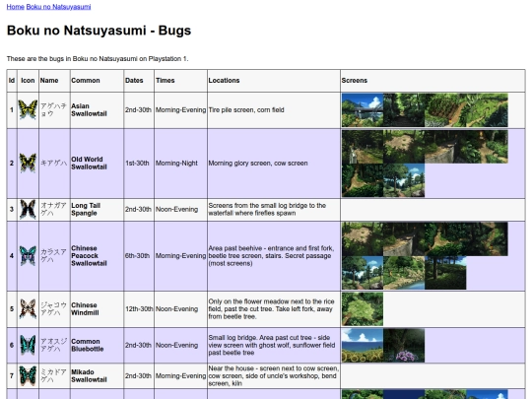Click the Long Tail Spangle butterfly icon
This screenshot has width=532, height=399.
(28, 209)
